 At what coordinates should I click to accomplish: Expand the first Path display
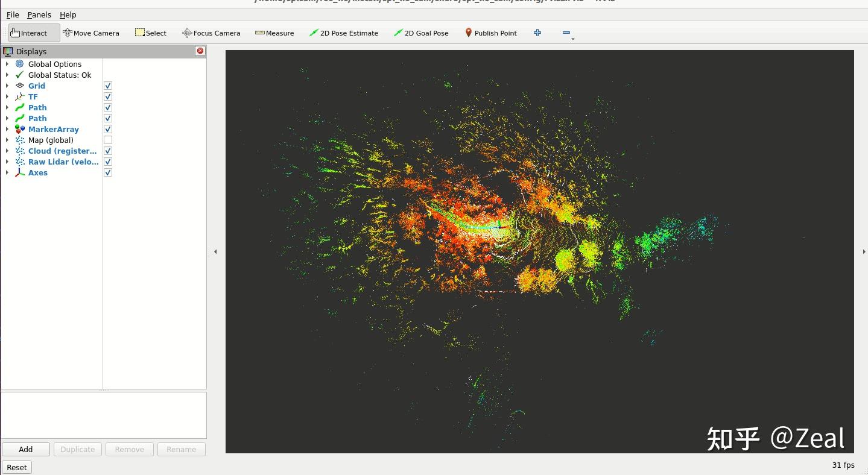pyautogui.click(x=7, y=107)
